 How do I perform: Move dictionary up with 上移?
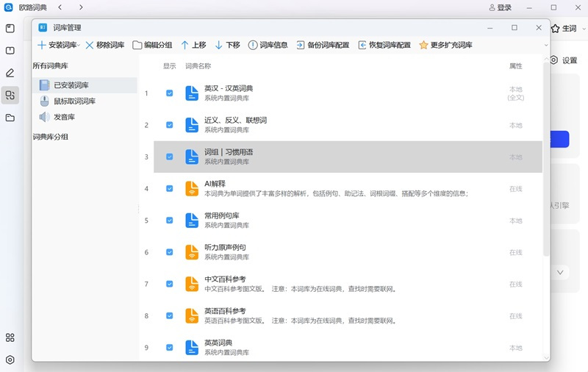(x=193, y=45)
